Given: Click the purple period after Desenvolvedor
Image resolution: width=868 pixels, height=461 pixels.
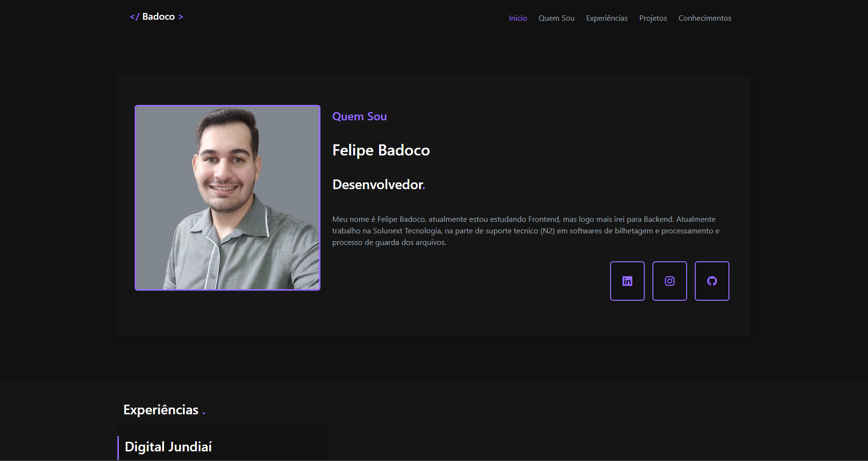Looking at the screenshot, I should point(424,188).
